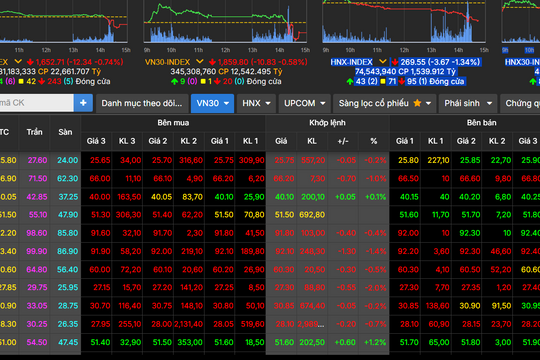Viewport: 540px width, 360px height.
Task: Click the VN30-INDEX intraday chart
Action: tap(225, 21)
